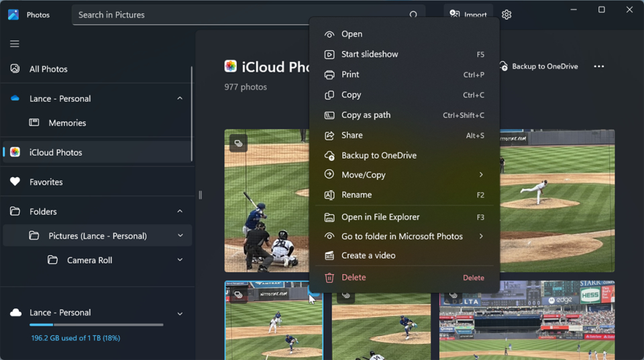Expand the Camera Roll folder chevron

pos(180,260)
